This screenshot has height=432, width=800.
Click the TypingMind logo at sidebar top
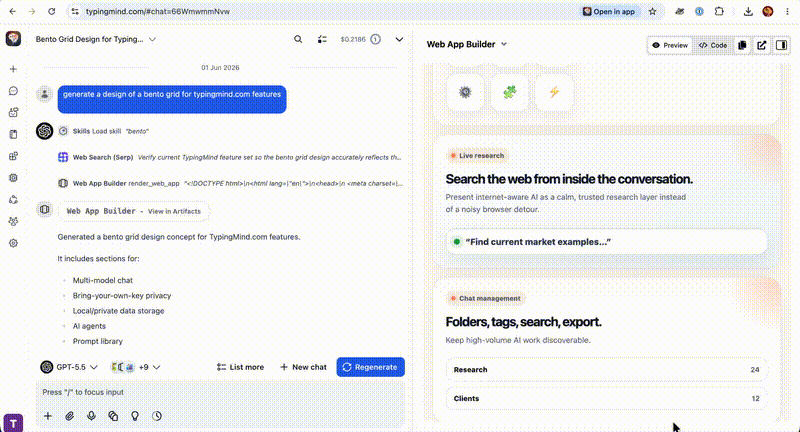(13, 39)
